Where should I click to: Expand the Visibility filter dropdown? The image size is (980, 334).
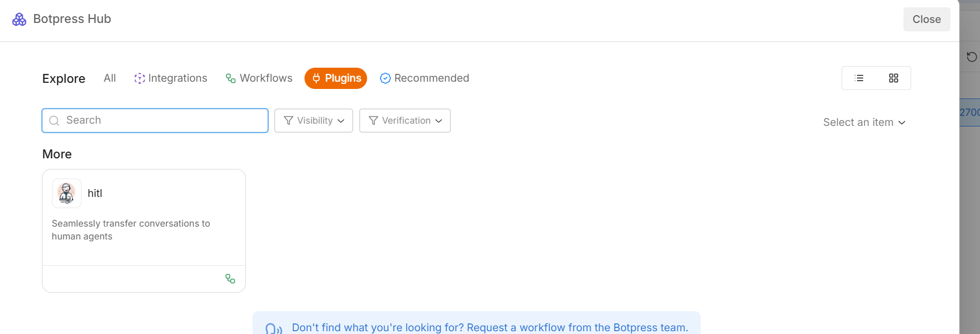(x=313, y=121)
